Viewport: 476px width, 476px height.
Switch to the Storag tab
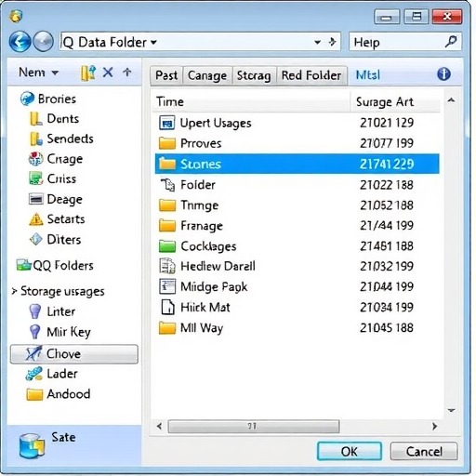(x=254, y=75)
